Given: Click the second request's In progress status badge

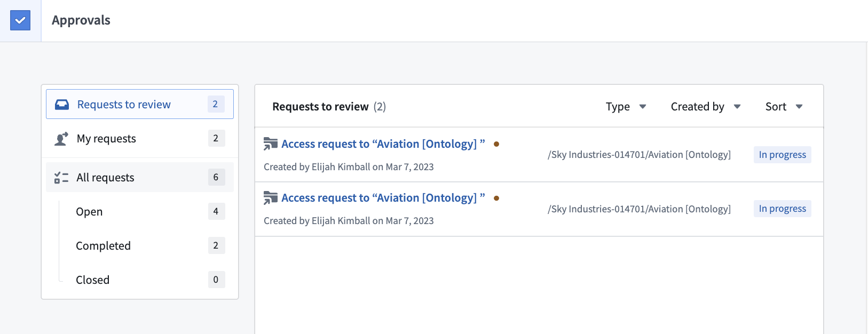Looking at the screenshot, I should tap(783, 209).
